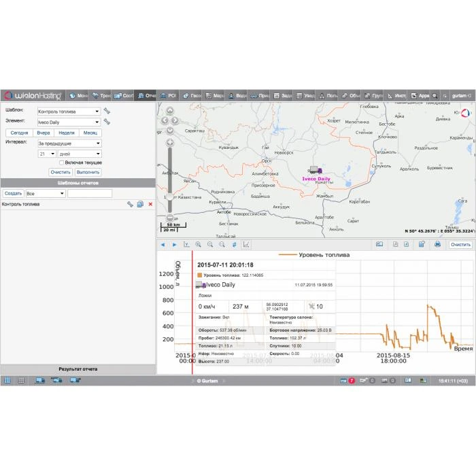Viewport: 476px width, 476px height.
Task: Click the print icon in chart toolbar
Action: pos(437,244)
